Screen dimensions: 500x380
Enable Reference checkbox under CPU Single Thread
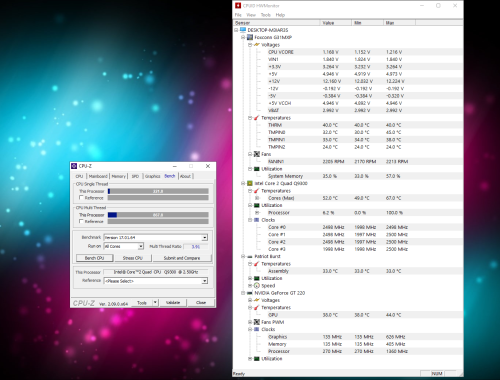click(x=81, y=198)
